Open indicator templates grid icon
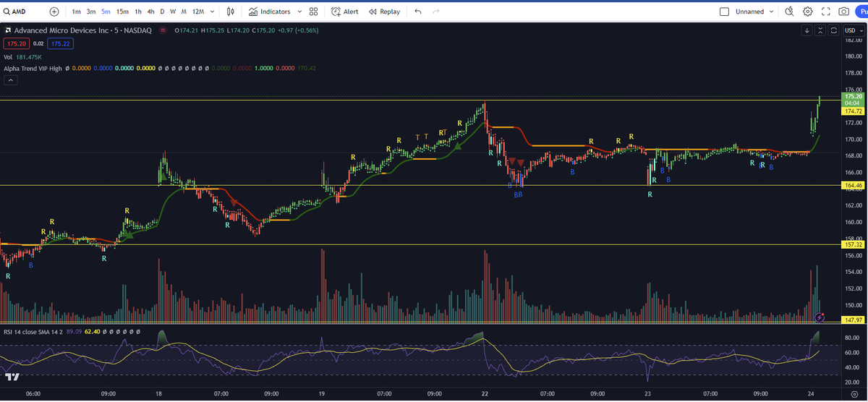The width and height of the screenshot is (868, 402). point(313,12)
